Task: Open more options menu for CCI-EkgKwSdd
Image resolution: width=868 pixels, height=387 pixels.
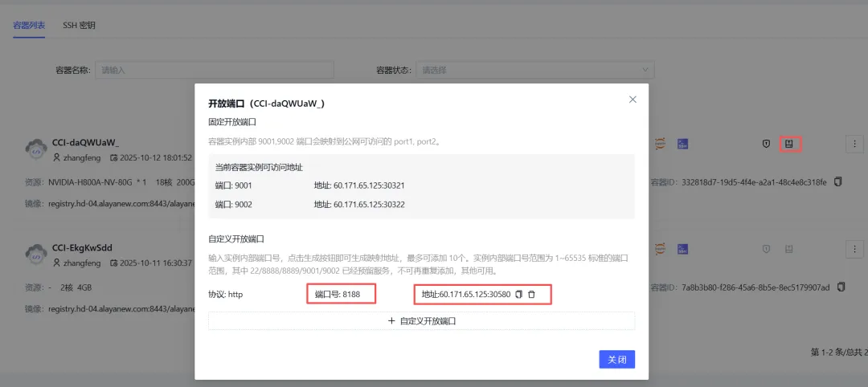Action: coord(854,249)
